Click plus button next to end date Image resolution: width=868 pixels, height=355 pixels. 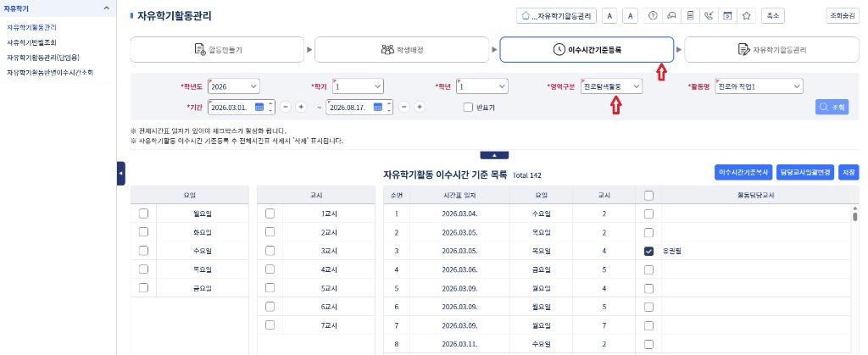click(x=420, y=108)
